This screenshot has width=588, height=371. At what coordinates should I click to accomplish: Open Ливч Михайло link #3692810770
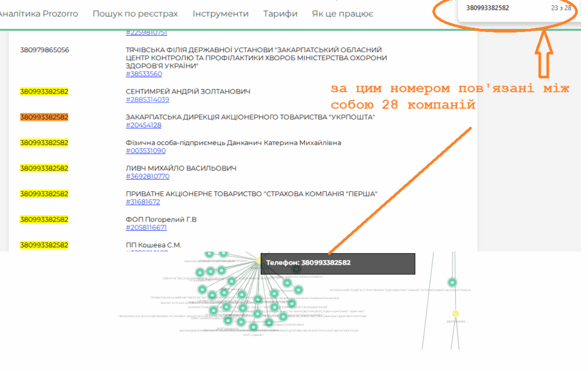click(x=147, y=176)
